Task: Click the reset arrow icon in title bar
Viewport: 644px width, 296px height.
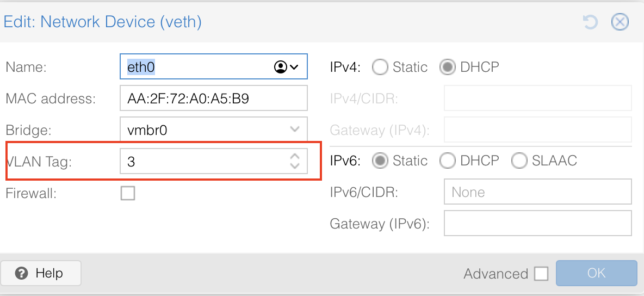Action: [590, 22]
